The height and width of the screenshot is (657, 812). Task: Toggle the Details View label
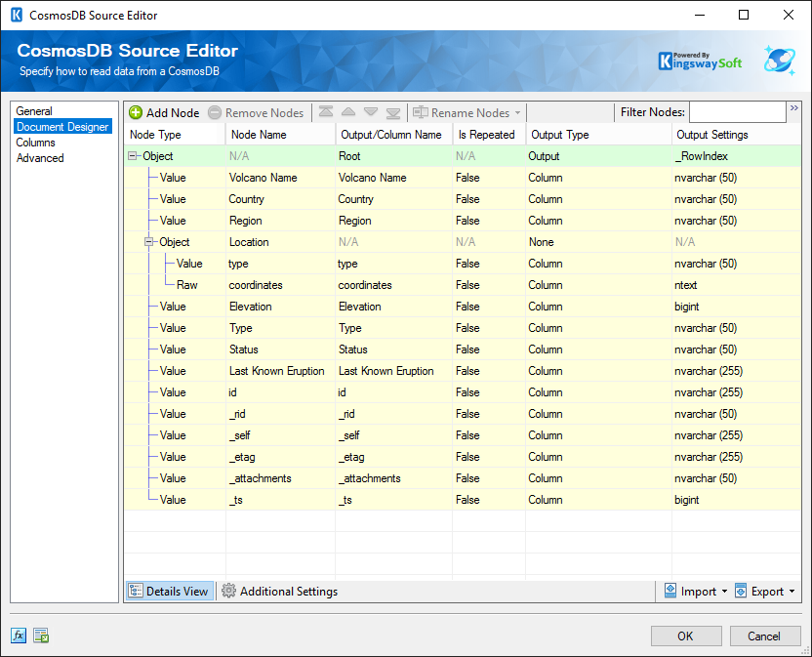click(177, 592)
